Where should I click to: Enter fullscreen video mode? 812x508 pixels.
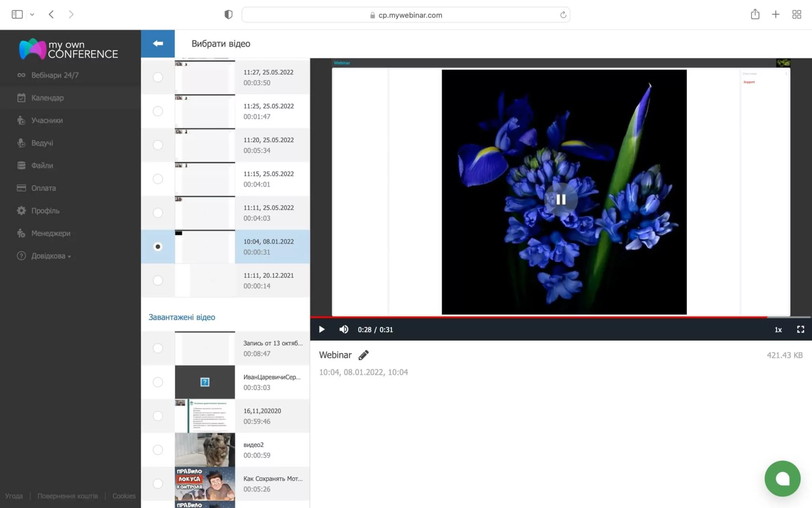pos(800,329)
